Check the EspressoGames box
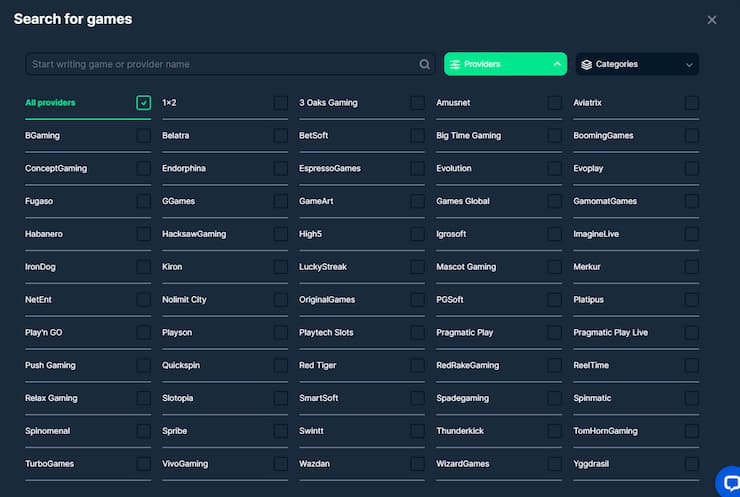The height and width of the screenshot is (497, 740). point(418,168)
